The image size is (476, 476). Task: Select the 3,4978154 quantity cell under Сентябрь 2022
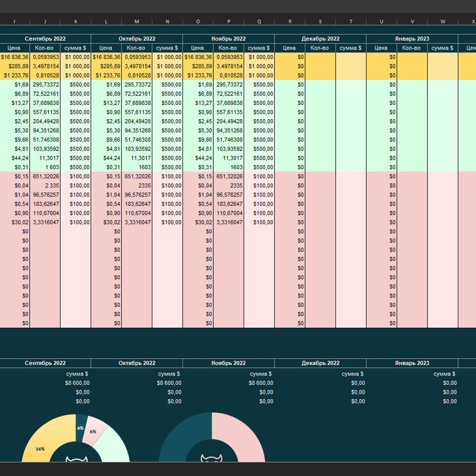(x=45, y=66)
